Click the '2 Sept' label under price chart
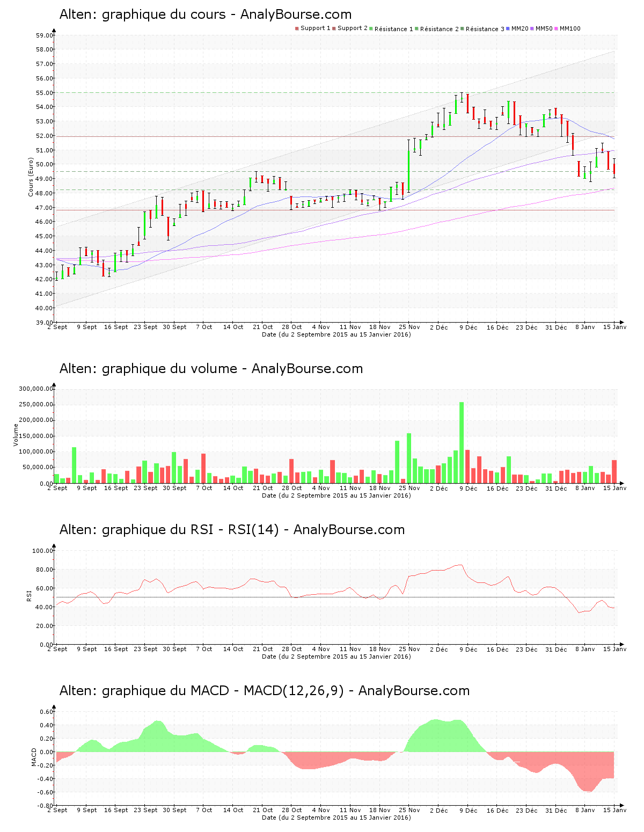The height and width of the screenshot is (832, 644). (x=57, y=327)
